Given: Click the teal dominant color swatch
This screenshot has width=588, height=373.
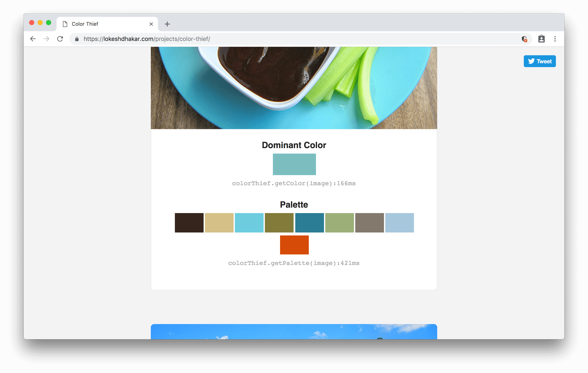Looking at the screenshot, I should pos(294,164).
